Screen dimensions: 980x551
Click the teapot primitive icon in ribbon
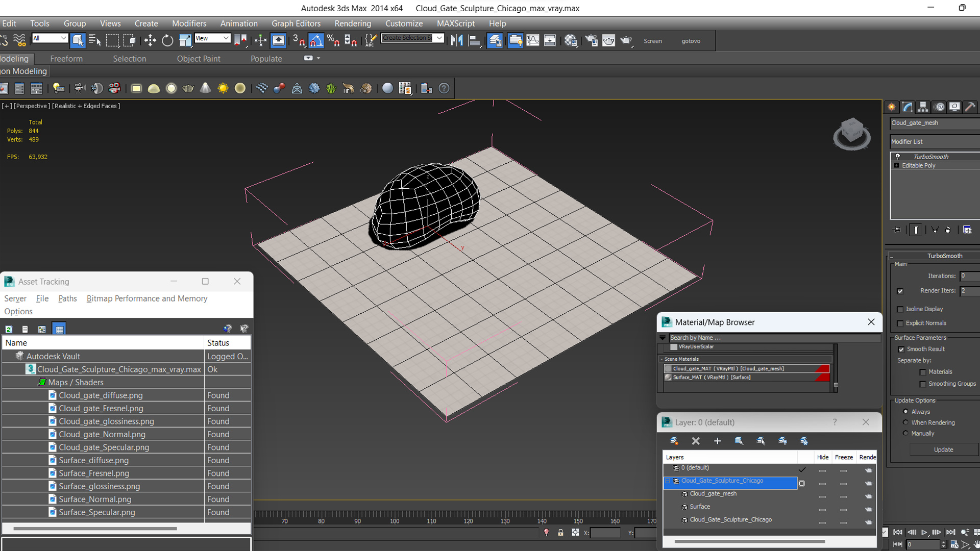tap(188, 88)
